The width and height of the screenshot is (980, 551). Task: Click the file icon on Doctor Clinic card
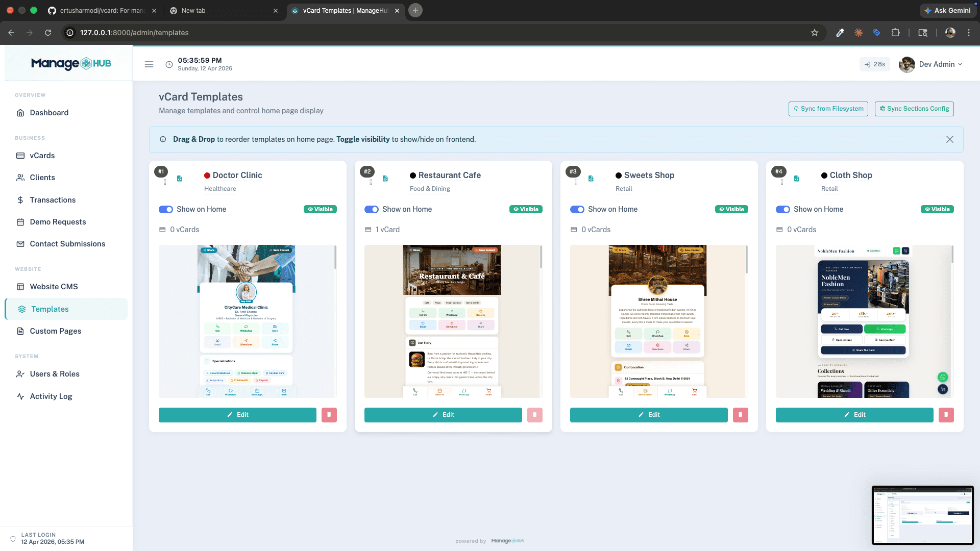[180, 179]
